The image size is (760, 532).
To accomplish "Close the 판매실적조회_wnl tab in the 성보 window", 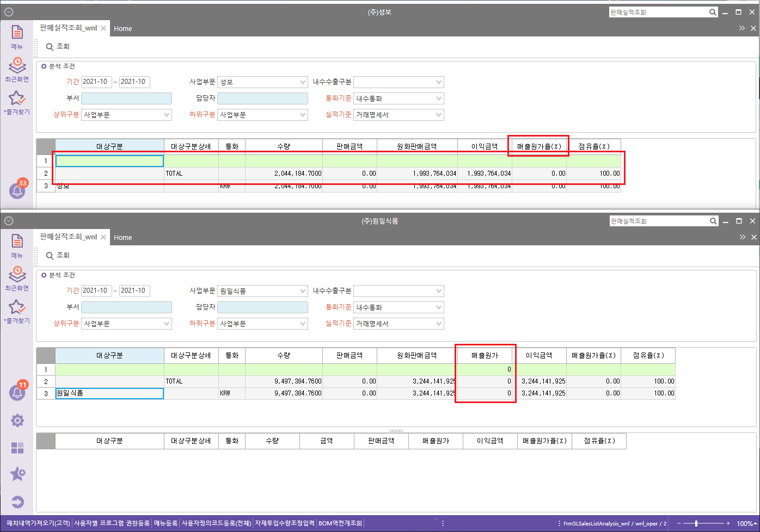I will click(x=103, y=28).
